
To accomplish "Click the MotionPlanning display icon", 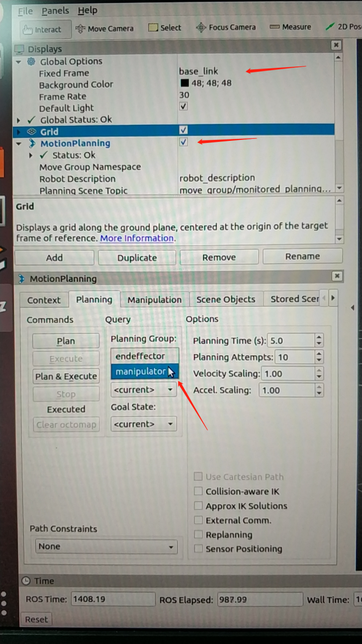I will coord(32,143).
